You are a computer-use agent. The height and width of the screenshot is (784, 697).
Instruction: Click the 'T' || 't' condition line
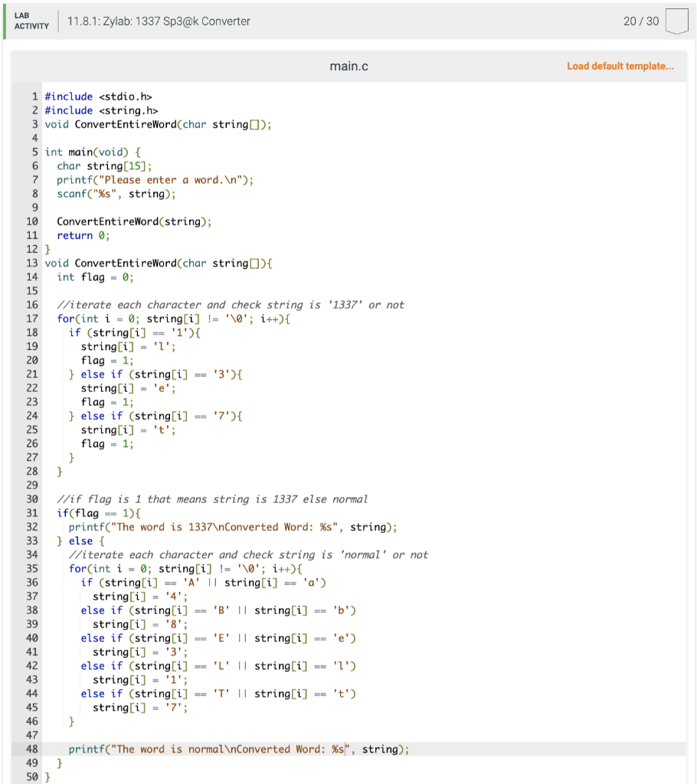tap(218, 694)
